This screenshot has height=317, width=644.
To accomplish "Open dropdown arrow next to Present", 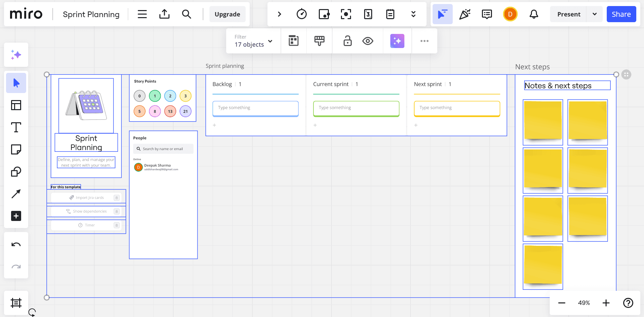I will click(x=595, y=14).
